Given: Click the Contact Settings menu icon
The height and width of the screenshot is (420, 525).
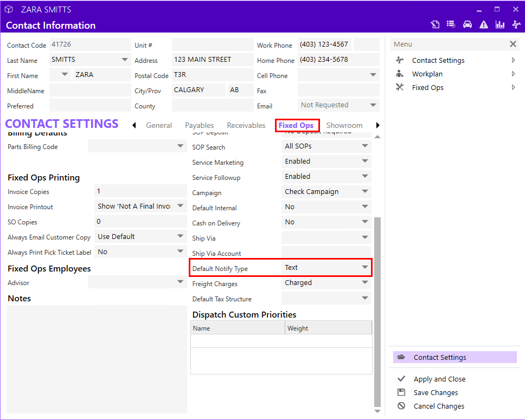Looking at the screenshot, I should tap(400, 60).
